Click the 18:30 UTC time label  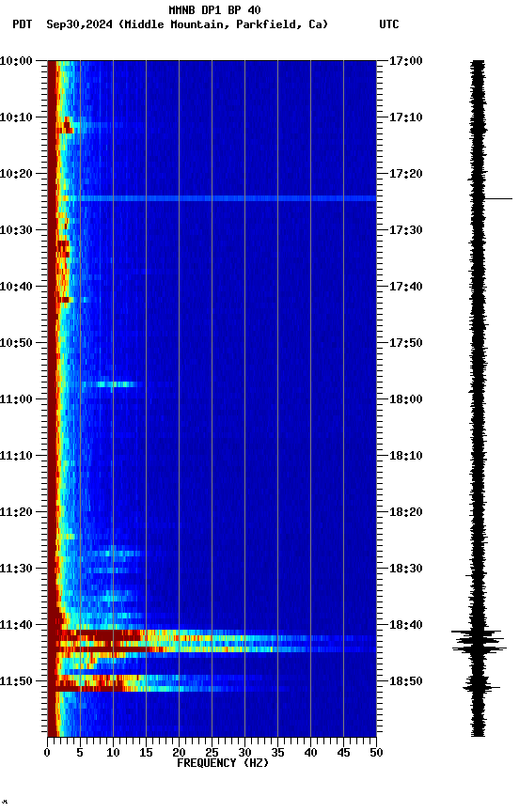(x=406, y=569)
